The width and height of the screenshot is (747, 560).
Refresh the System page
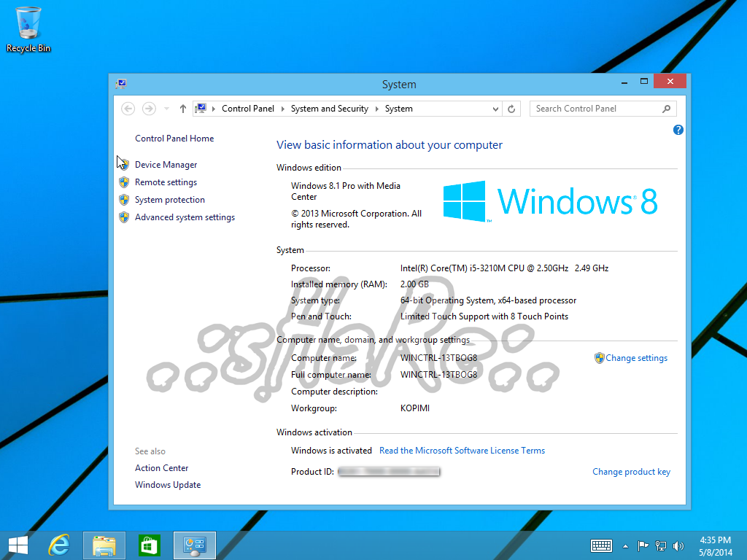click(511, 109)
